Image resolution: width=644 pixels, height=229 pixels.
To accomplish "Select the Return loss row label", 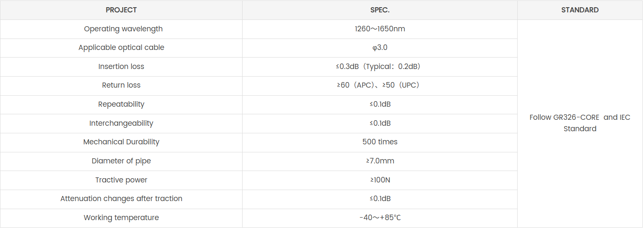I will 121,85.
